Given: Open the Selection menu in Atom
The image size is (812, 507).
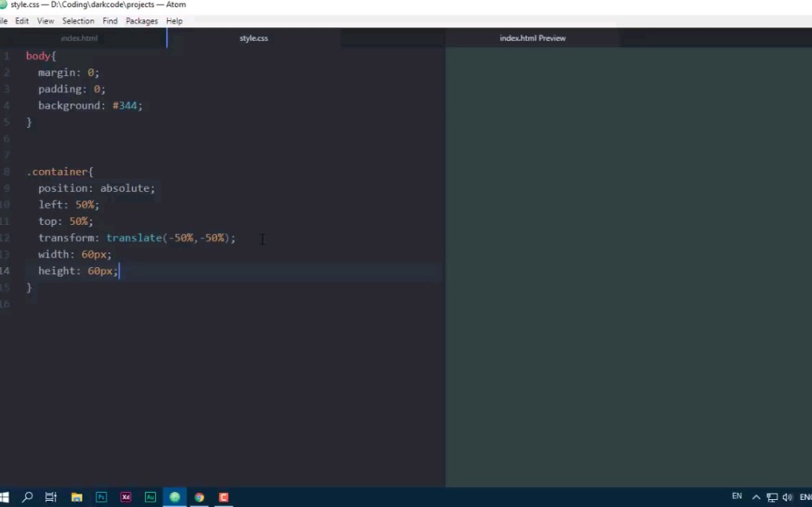Looking at the screenshot, I should click(78, 20).
